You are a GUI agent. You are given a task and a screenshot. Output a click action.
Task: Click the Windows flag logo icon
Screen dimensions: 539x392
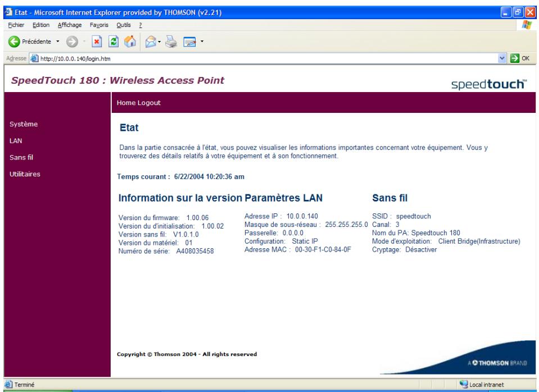526,25
